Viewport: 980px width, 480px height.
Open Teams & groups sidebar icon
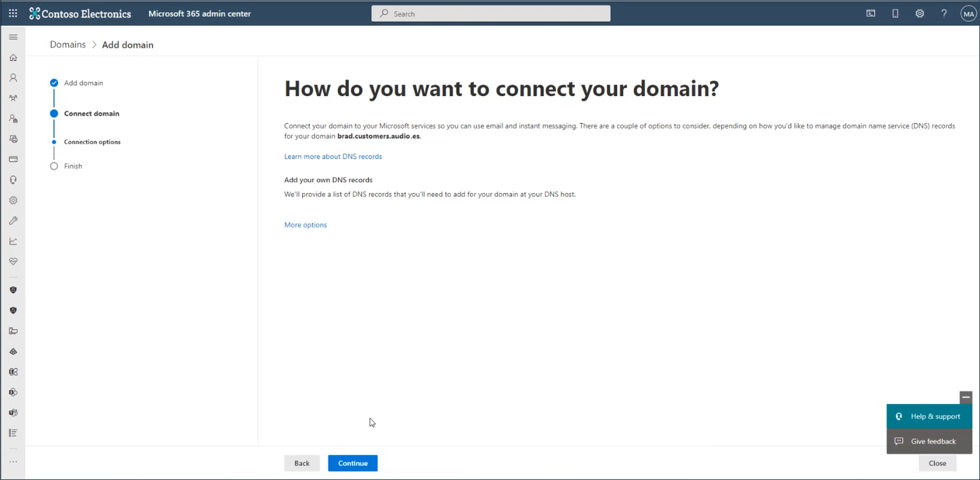pyautogui.click(x=13, y=98)
